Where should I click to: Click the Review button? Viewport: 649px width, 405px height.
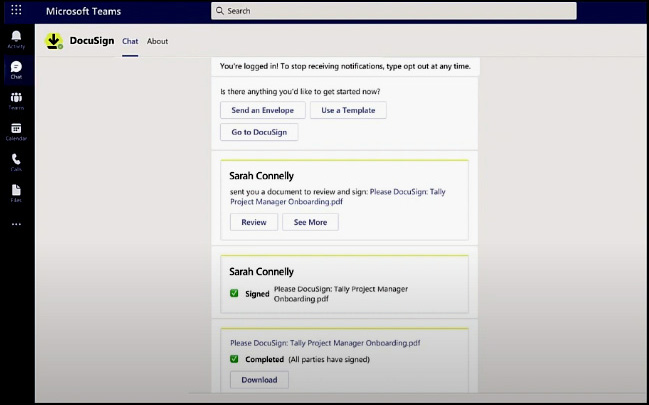(254, 222)
